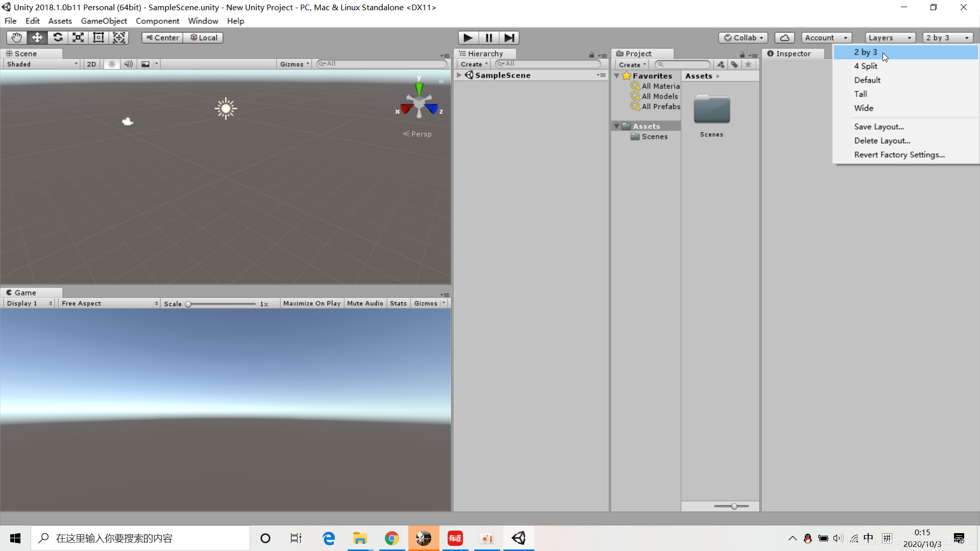Image resolution: width=980 pixels, height=551 pixels.
Task: Open the cloud Services icon
Action: coord(785,38)
